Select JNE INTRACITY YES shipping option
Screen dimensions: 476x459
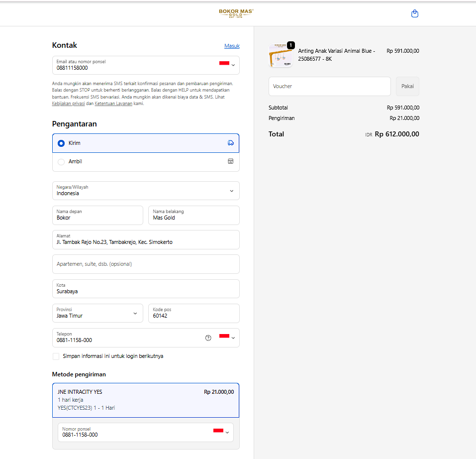click(145, 400)
